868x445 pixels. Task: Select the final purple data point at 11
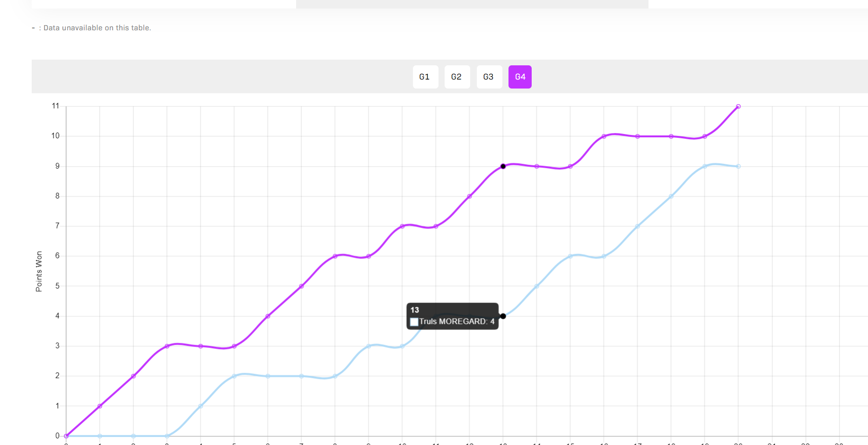pyautogui.click(x=738, y=107)
